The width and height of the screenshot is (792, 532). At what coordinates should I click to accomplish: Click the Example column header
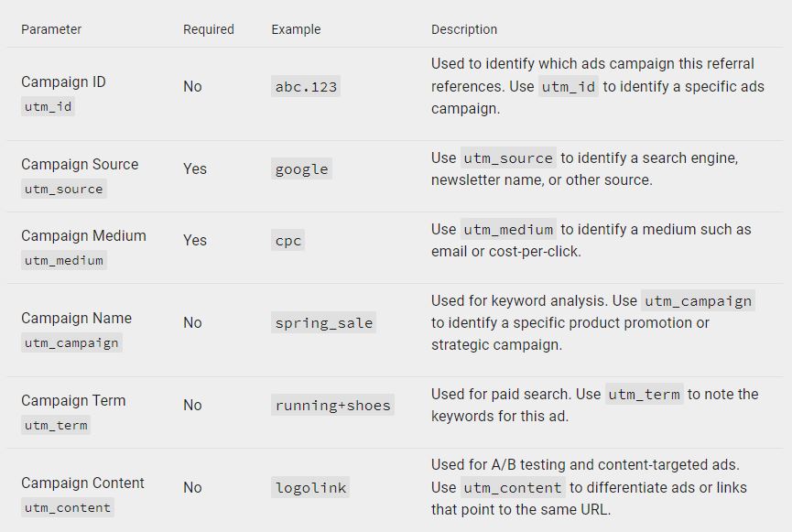point(296,29)
